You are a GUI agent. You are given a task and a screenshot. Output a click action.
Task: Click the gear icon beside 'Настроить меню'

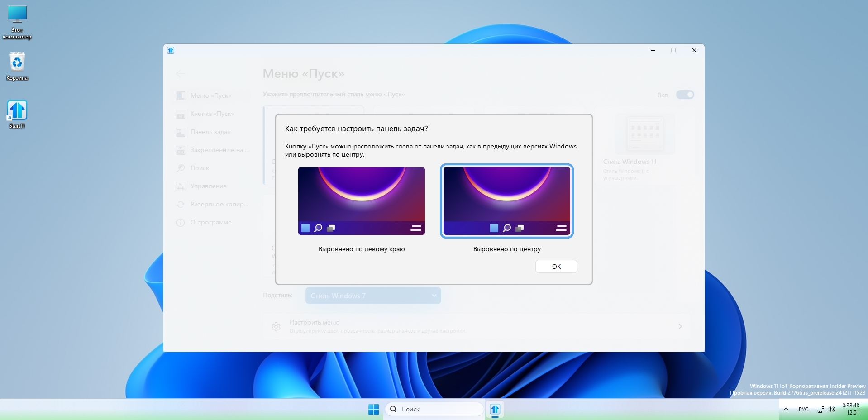276,326
